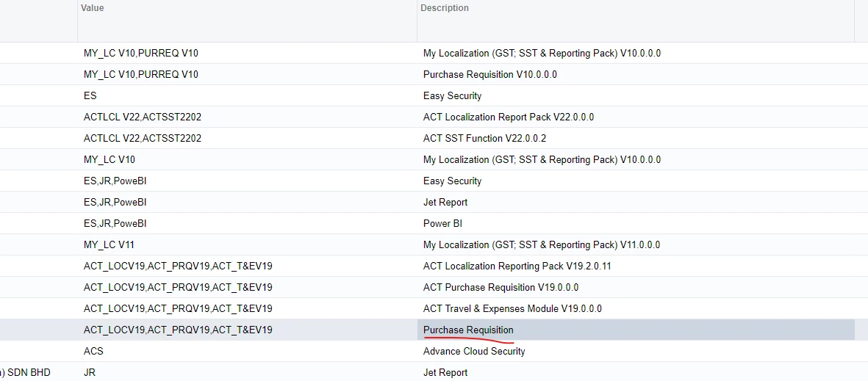Select the Power BI description cell
The height and width of the screenshot is (381, 868).
click(x=636, y=223)
